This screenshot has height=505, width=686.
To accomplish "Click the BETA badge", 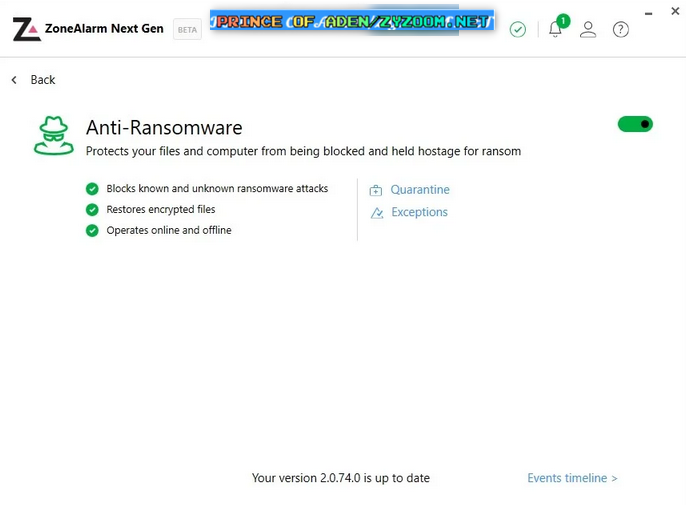I will point(187,30).
